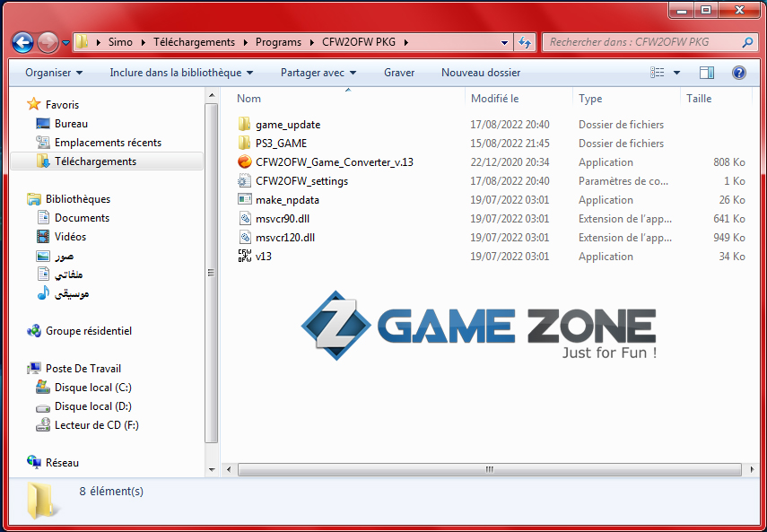Toggle the preview pane icon
The image size is (767, 532).
click(707, 73)
